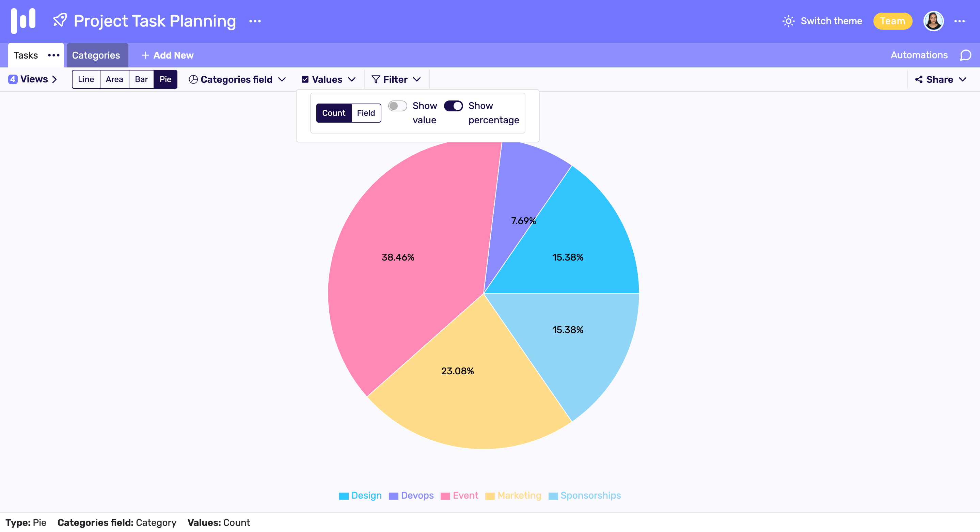Select the Field values option
Viewport: 980px width, 532px height.
pos(366,113)
